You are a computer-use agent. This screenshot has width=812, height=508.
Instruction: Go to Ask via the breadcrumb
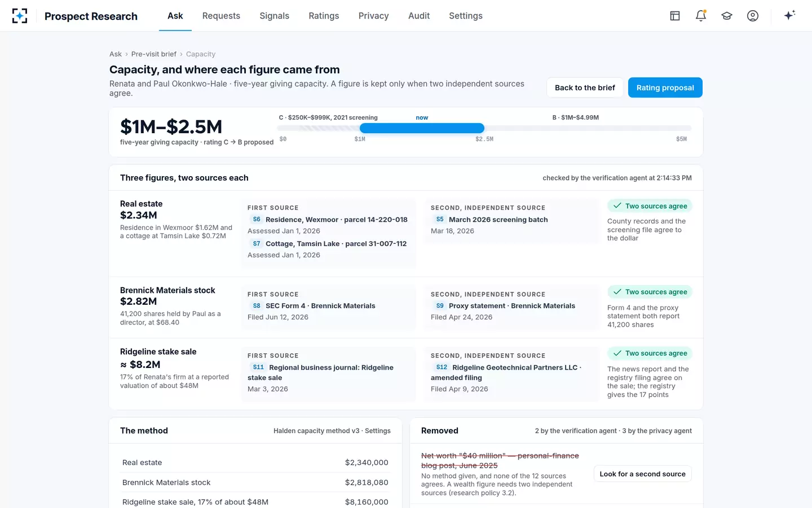coord(116,54)
